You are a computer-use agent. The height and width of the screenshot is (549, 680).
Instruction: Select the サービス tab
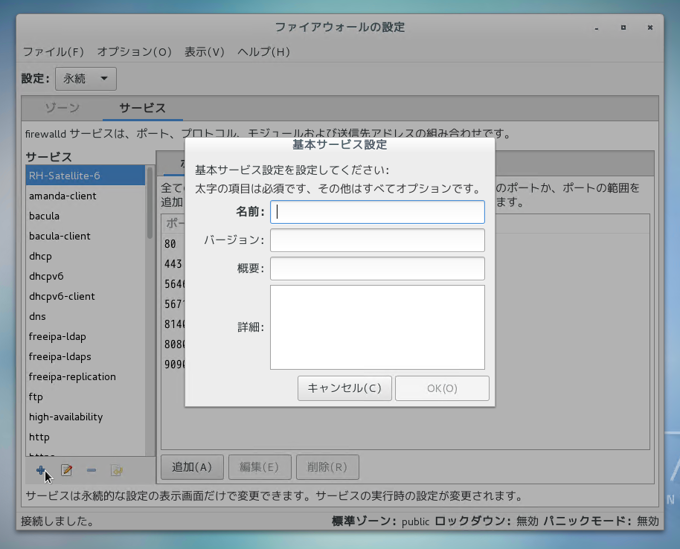[143, 108]
